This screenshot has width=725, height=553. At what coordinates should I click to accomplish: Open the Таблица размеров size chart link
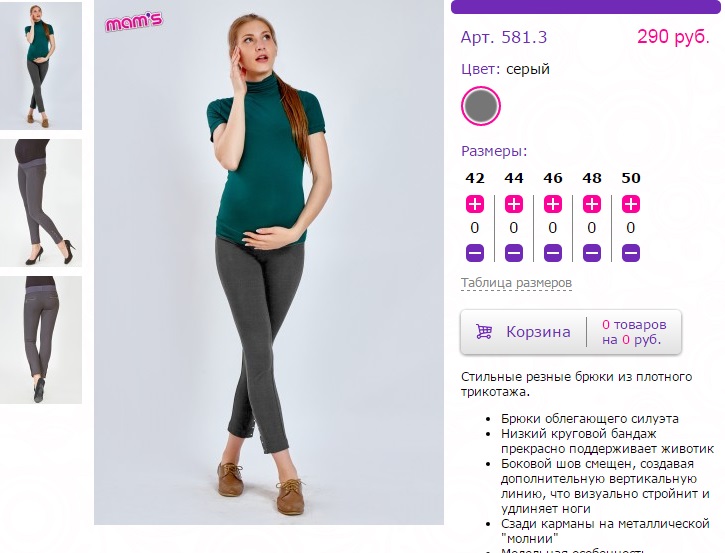[x=516, y=283]
